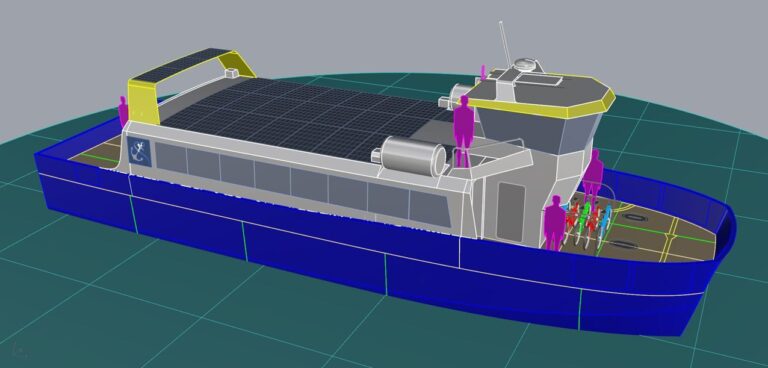
Task: Click the world axis icon in viewport corner
Action: [20, 350]
